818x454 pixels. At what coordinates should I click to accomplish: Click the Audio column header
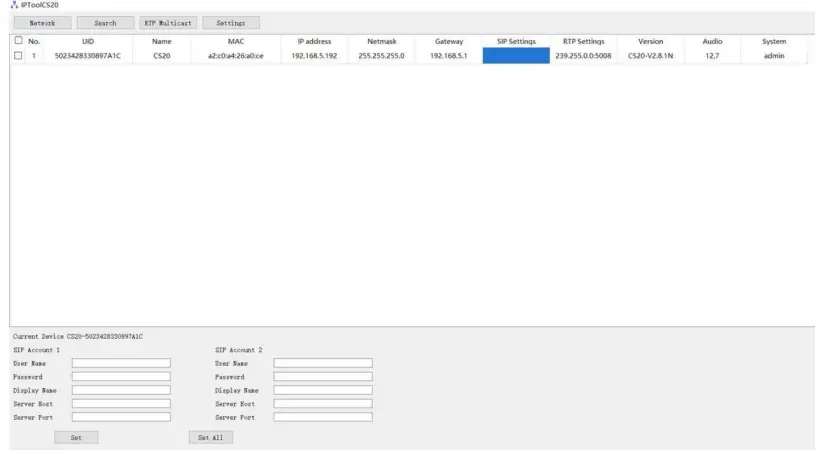tap(712, 41)
